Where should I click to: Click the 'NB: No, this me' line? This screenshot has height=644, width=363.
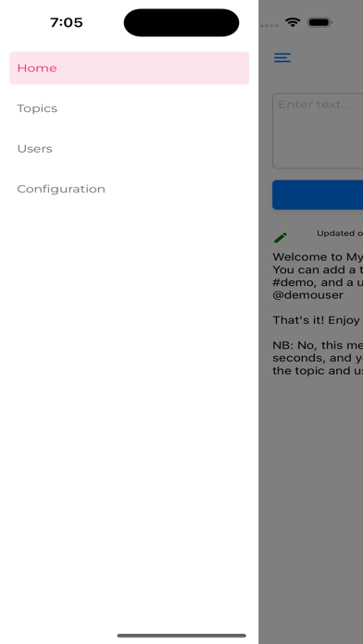pyautogui.click(x=318, y=345)
